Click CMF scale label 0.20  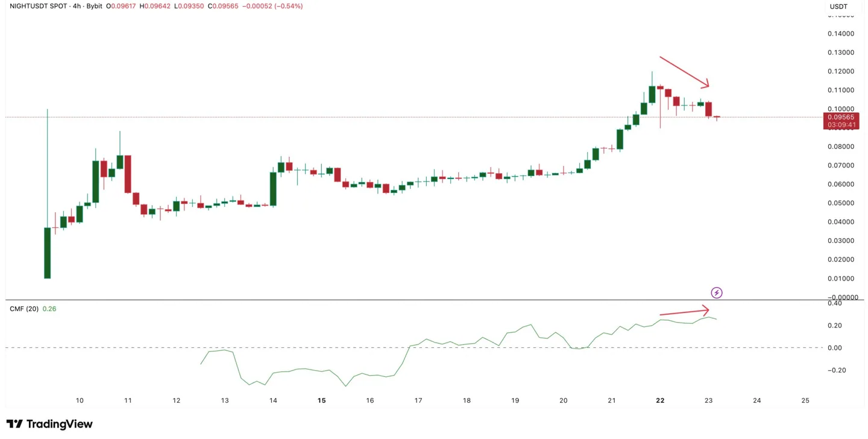coord(835,326)
